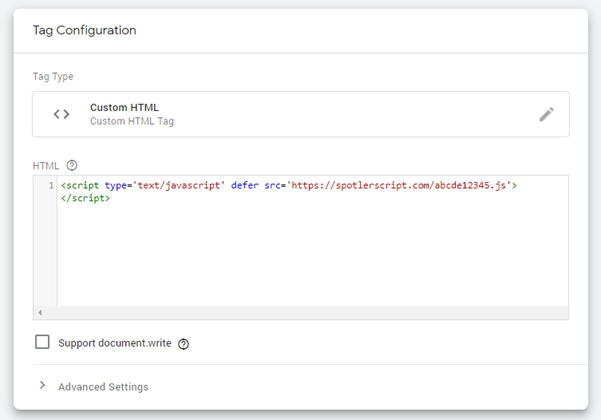The image size is (601, 420).
Task: Click the 'Custom HTML Tag' subtitle text
Action: [x=132, y=121]
